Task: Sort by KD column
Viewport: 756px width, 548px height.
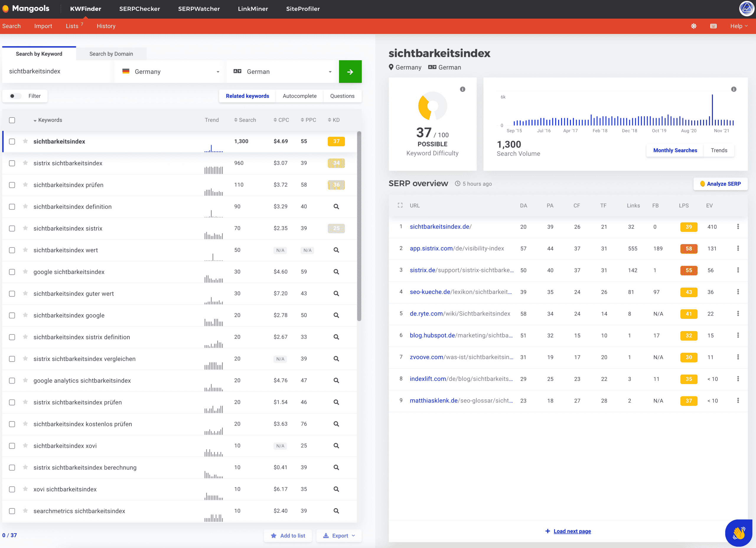Action: click(333, 120)
